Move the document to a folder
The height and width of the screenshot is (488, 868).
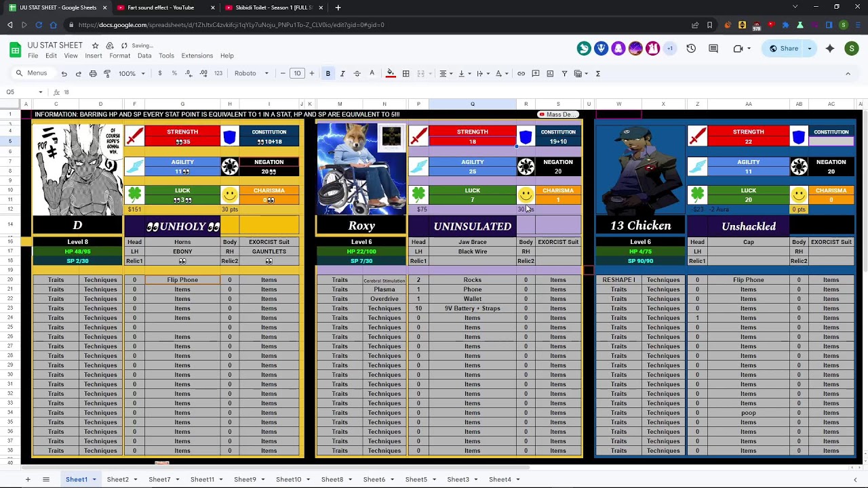coord(109,45)
